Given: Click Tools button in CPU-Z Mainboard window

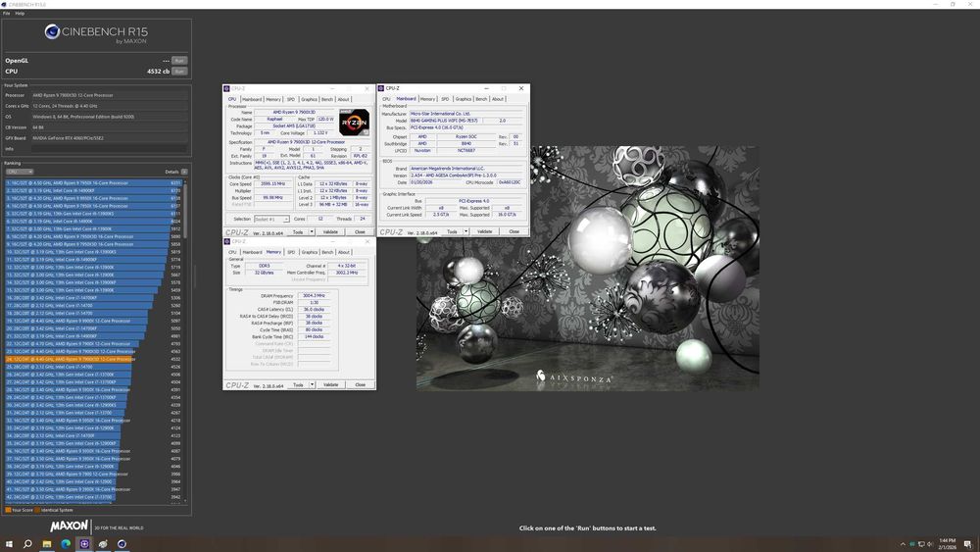Looking at the screenshot, I should pyautogui.click(x=451, y=232).
